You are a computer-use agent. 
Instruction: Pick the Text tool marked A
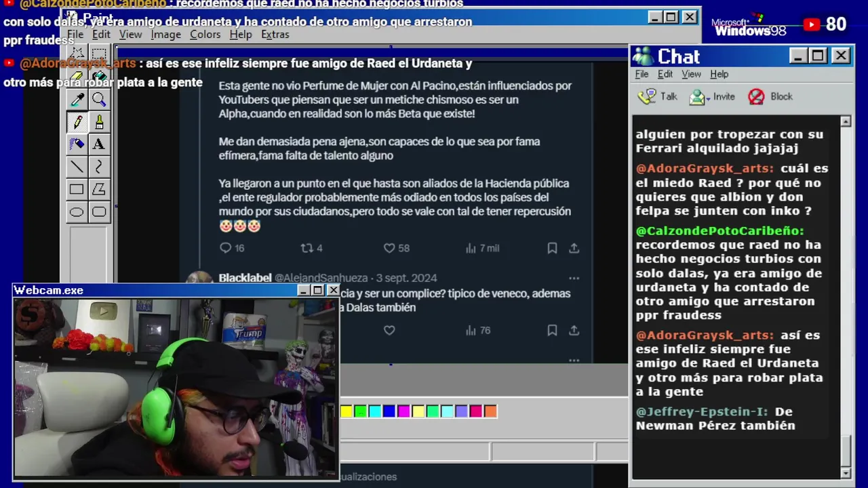point(99,144)
